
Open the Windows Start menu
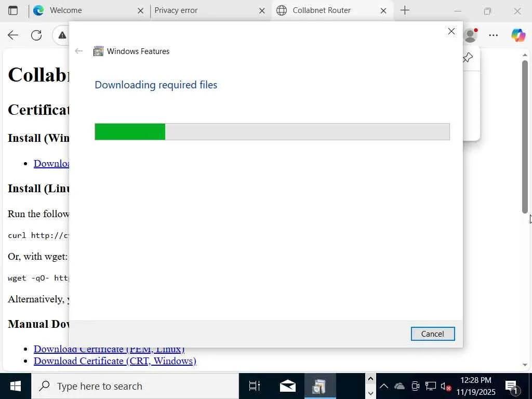click(15, 386)
